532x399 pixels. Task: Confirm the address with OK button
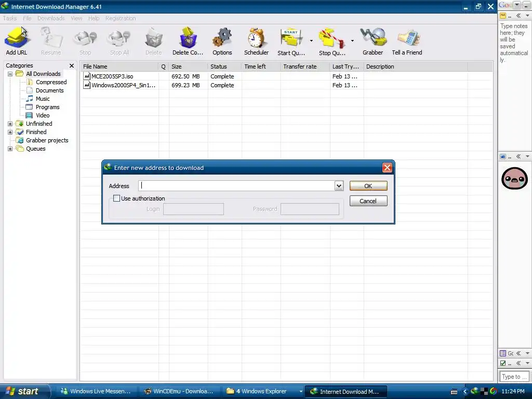coord(368,186)
